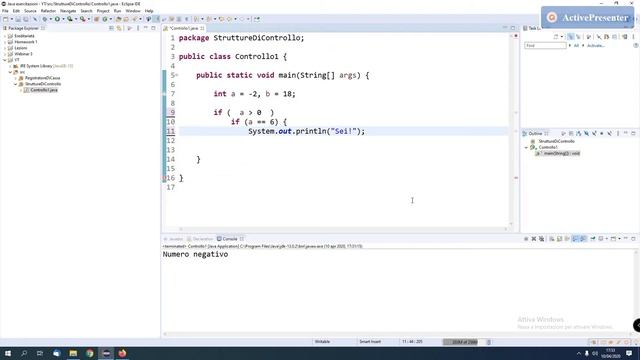Open dropdown arrow beside Debug icon
Viewport: 640px width, 360px height.
point(51,19)
